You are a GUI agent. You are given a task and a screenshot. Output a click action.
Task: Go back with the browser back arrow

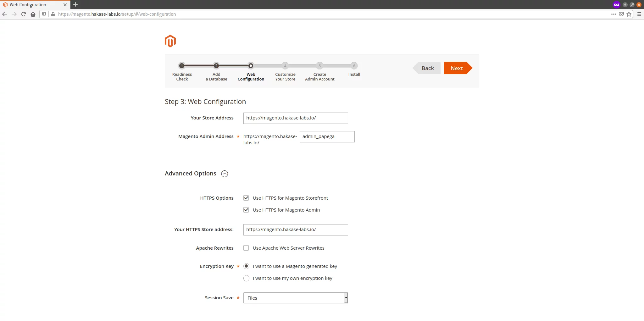click(5, 14)
